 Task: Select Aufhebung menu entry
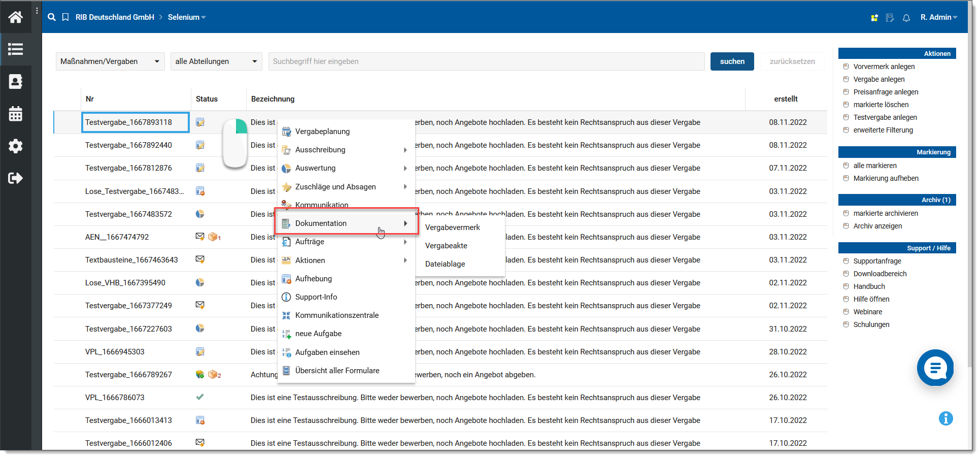(346, 279)
